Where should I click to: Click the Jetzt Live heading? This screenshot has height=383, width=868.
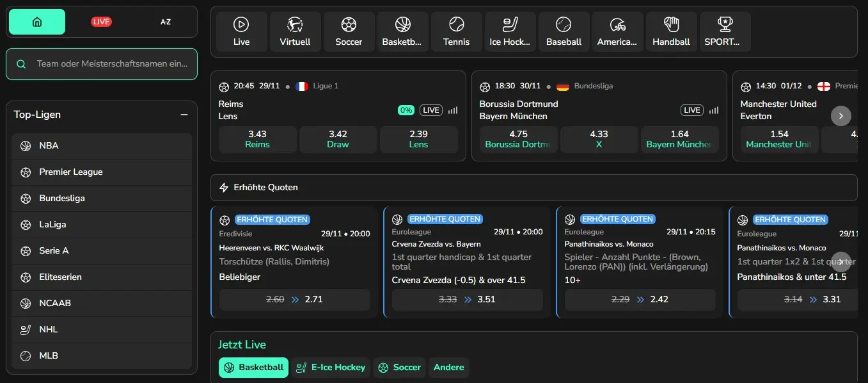(242, 345)
